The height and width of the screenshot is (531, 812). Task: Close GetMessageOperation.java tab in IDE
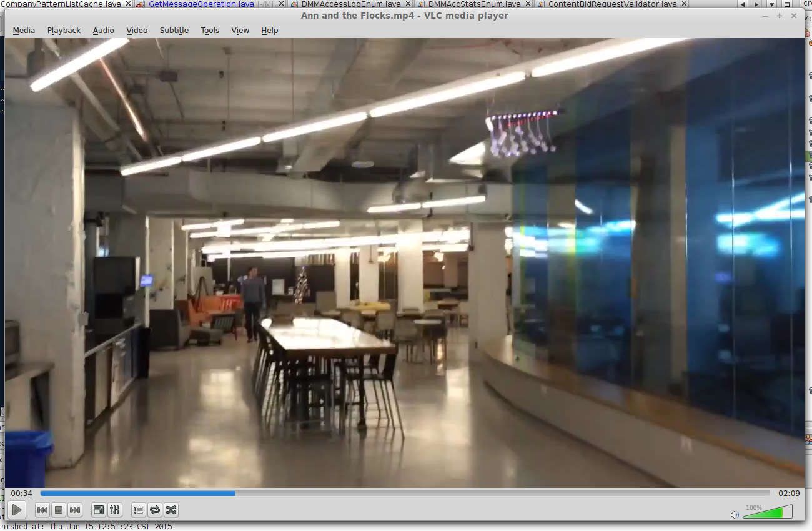tap(282, 4)
